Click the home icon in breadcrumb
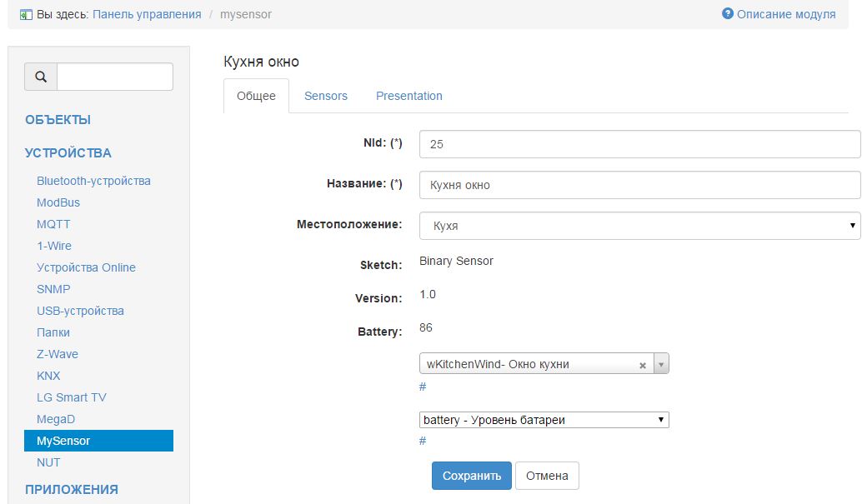The height and width of the screenshot is (504, 862). (26, 15)
